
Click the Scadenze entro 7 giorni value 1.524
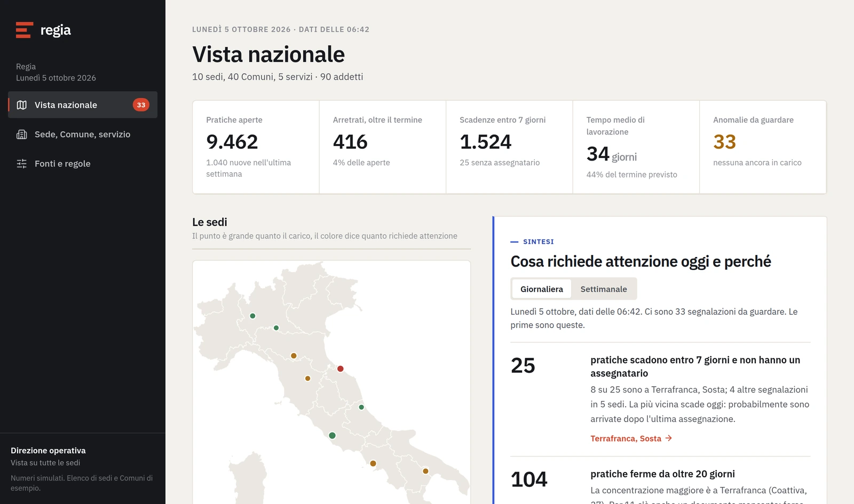coord(486,142)
